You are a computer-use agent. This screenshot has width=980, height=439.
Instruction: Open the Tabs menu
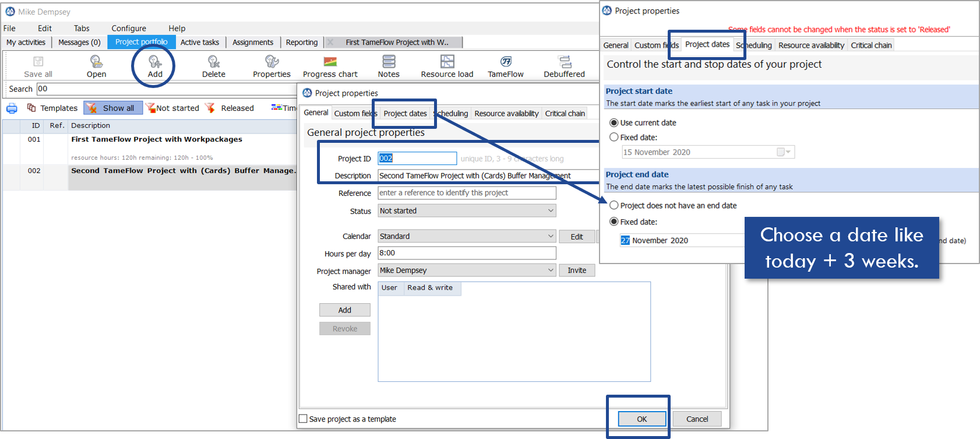82,28
